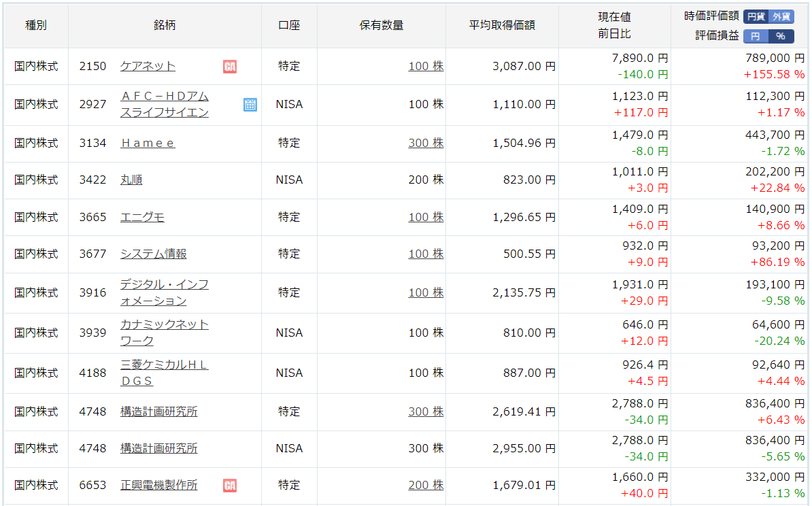Click 100 株 quantity for デジタル・インフォメーション

pyautogui.click(x=426, y=292)
